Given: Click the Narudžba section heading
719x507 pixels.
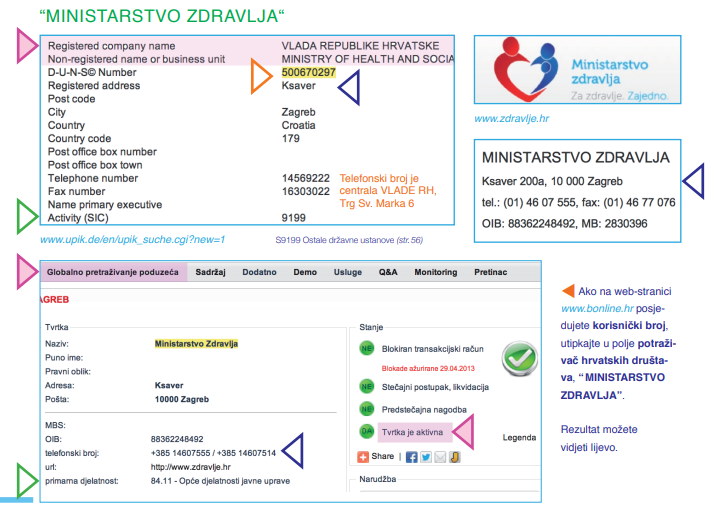Looking at the screenshot, I should (377, 479).
